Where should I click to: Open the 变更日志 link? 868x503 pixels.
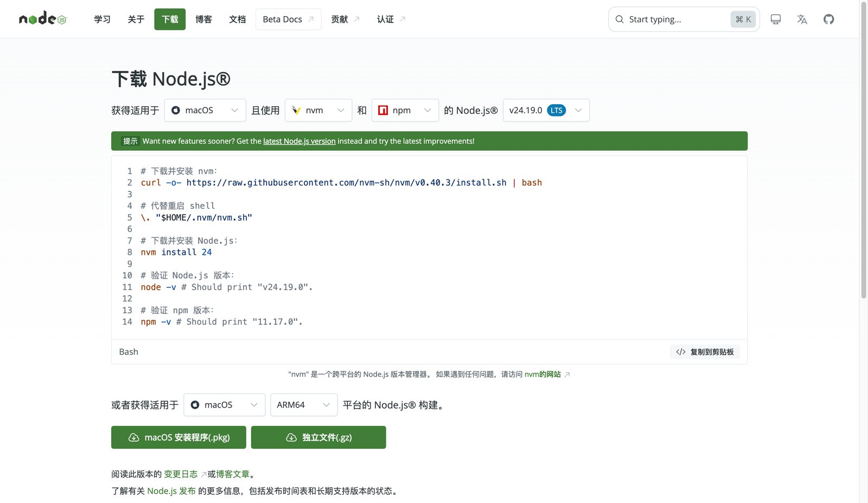pos(181,474)
